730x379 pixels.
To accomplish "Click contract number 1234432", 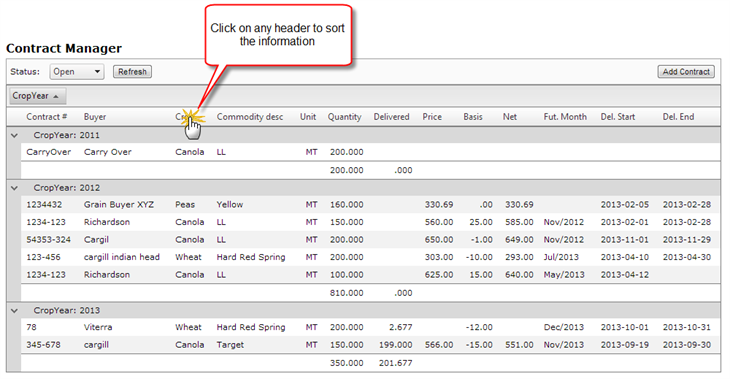I will click(44, 205).
